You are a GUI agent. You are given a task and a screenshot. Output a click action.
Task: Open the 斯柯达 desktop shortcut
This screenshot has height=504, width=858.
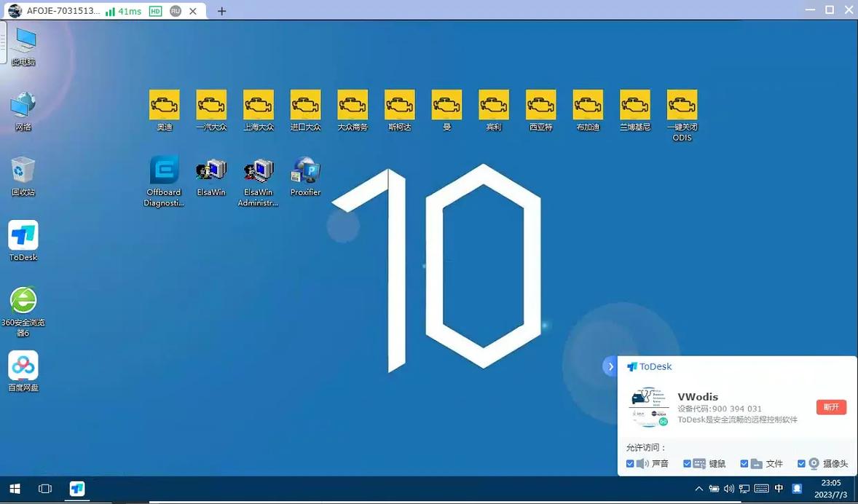399,110
